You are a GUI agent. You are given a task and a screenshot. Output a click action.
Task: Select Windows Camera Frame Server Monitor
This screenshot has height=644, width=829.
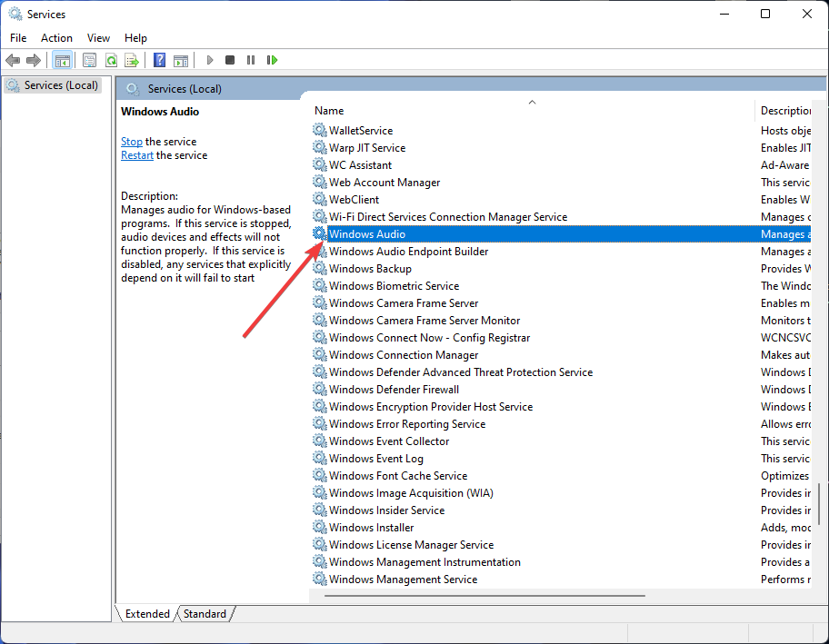tap(424, 320)
